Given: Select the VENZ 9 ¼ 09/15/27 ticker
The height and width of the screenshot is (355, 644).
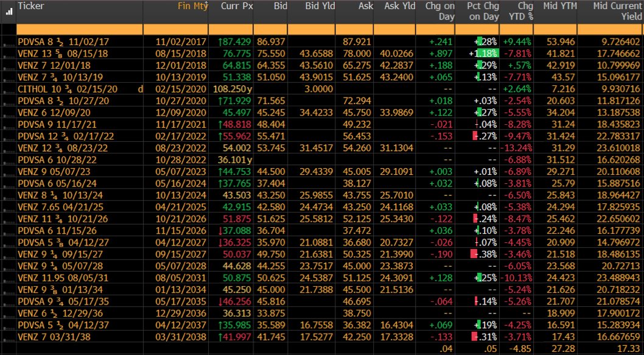Looking at the screenshot, I should 60,255.
